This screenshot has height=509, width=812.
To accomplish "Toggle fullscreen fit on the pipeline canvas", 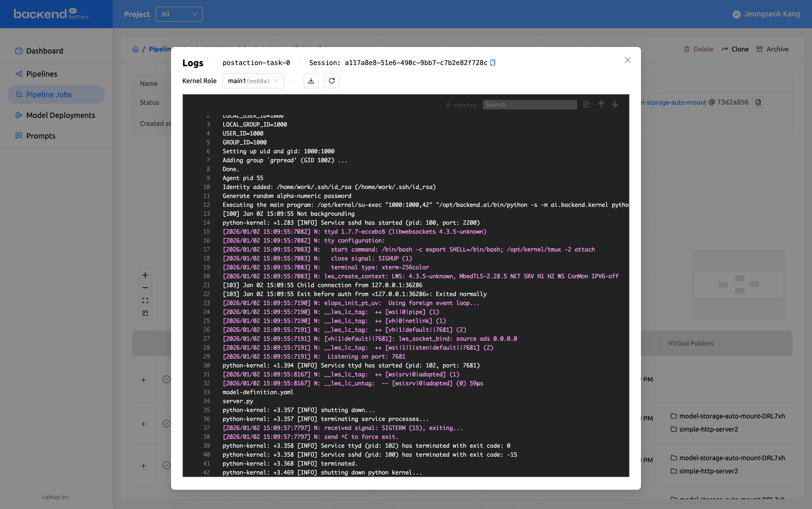I will click(145, 300).
